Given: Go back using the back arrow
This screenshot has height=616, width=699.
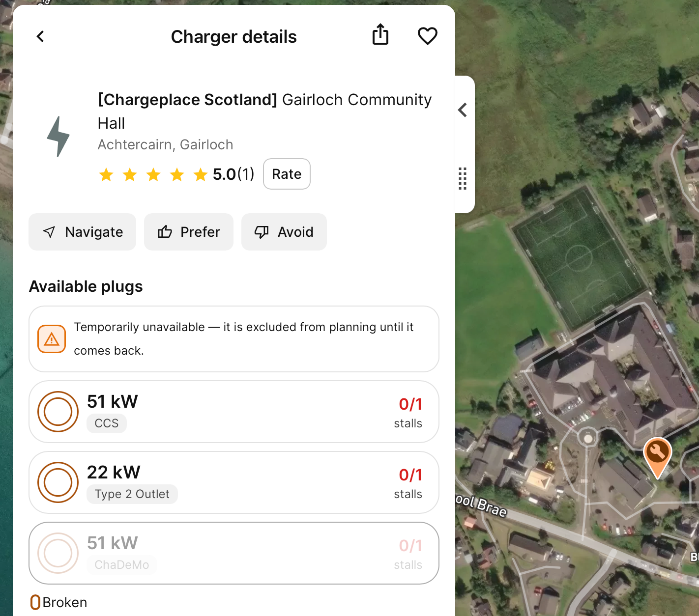Looking at the screenshot, I should [x=40, y=36].
